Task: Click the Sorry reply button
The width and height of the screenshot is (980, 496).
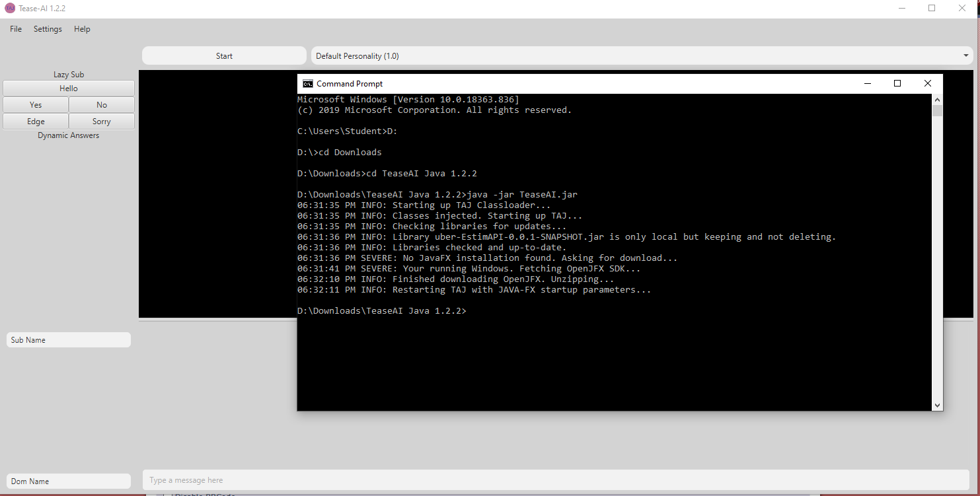Action: coord(102,122)
